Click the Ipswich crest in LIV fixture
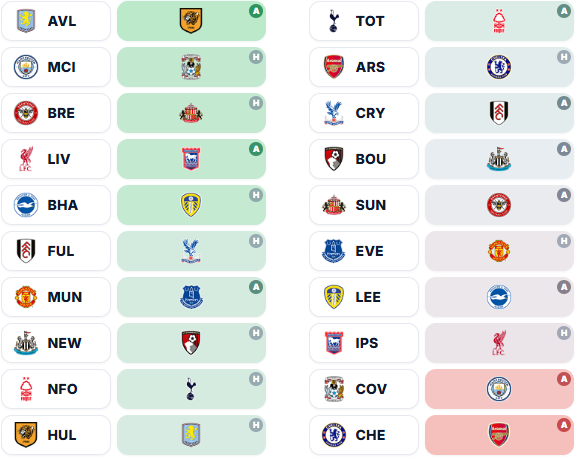The height and width of the screenshot is (459, 584). [x=191, y=159]
